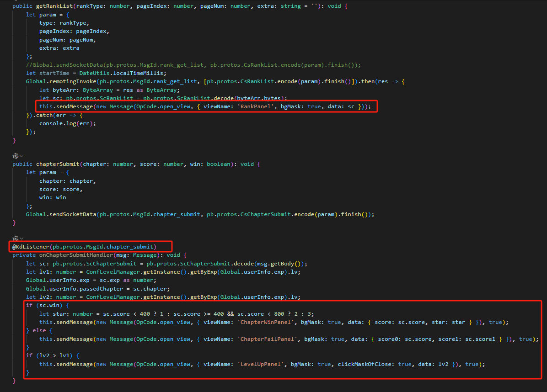Click the 'RankPanel' string literal
The width and height of the screenshot is (547, 392).
point(255,106)
